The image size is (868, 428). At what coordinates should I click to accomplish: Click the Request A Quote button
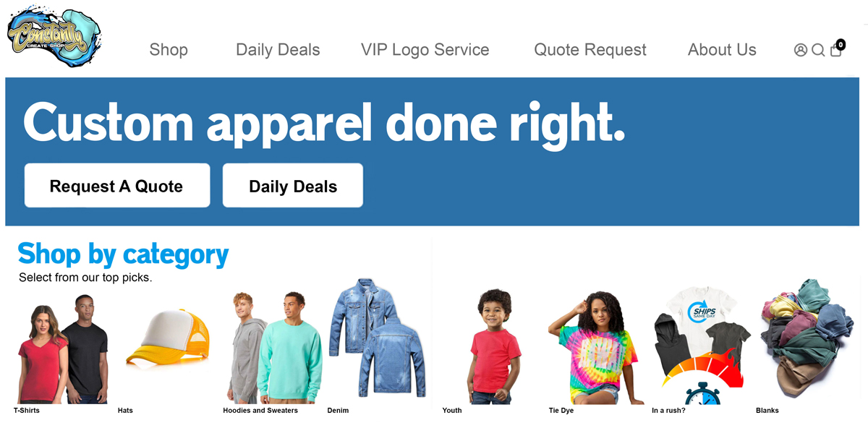coord(117,185)
